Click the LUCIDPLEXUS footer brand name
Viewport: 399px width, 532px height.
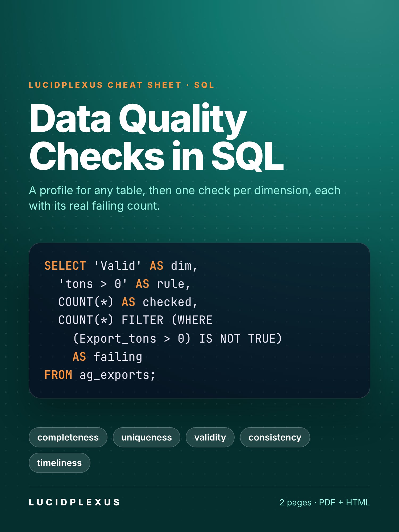[74, 502]
